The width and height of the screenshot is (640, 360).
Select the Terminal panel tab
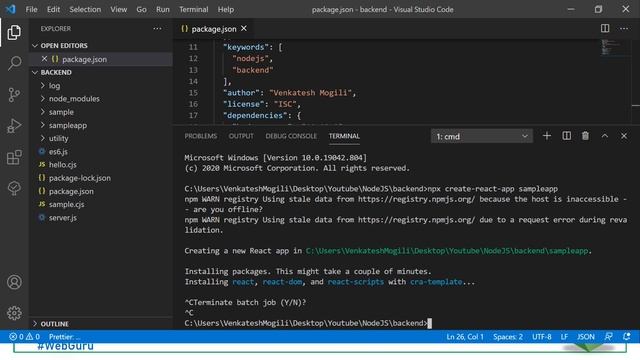pos(344,136)
